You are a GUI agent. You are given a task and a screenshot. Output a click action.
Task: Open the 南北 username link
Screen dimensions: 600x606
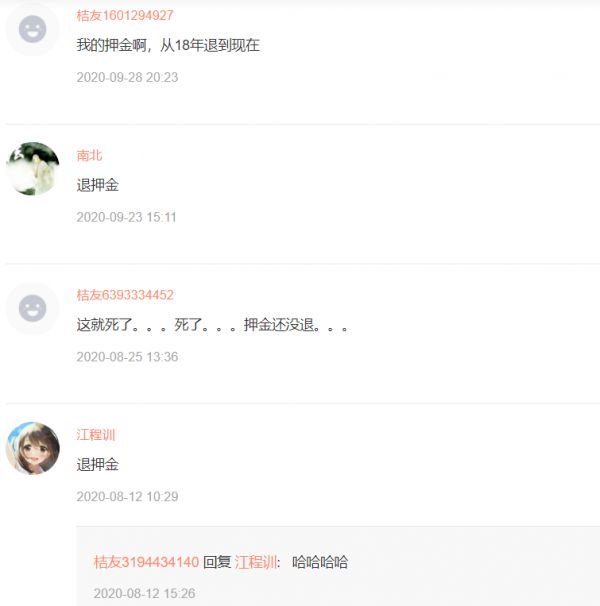pyautogui.click(x=89, y=155)
